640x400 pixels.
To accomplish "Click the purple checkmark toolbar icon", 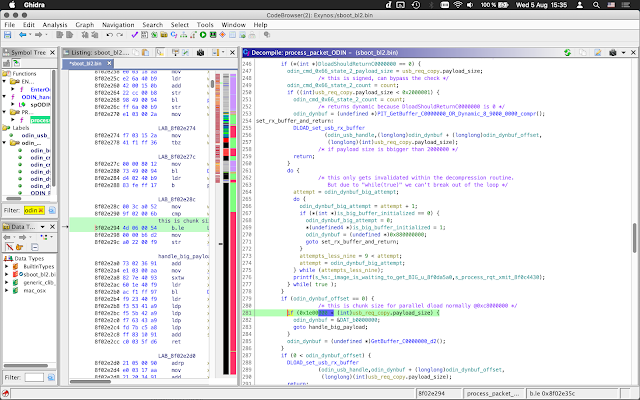I will (x=135, y=35).
